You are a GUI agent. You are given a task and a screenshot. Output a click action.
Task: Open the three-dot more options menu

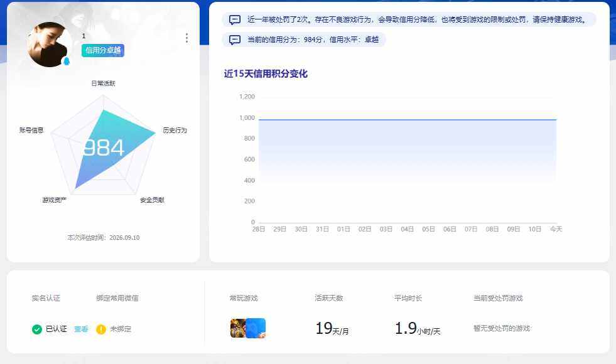[186, 38]
